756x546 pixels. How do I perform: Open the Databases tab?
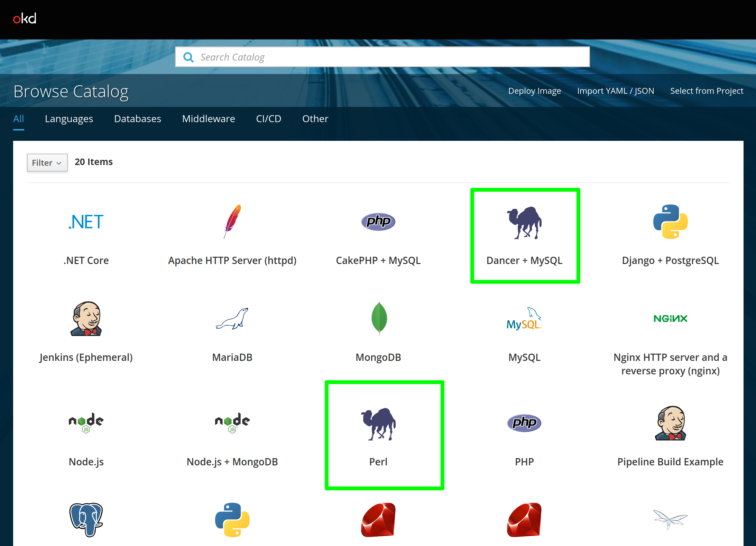(x=138, y=119)
